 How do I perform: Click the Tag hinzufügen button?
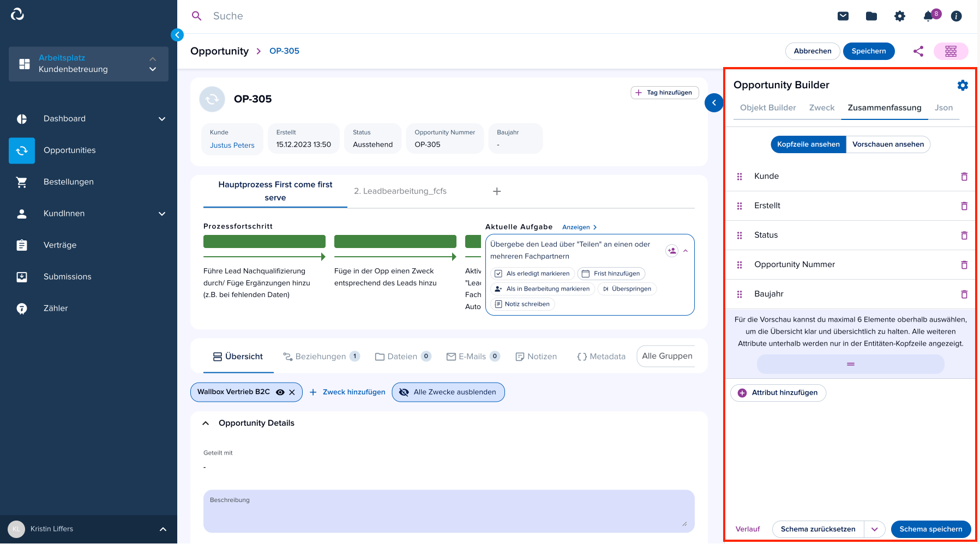pos(665,93)
